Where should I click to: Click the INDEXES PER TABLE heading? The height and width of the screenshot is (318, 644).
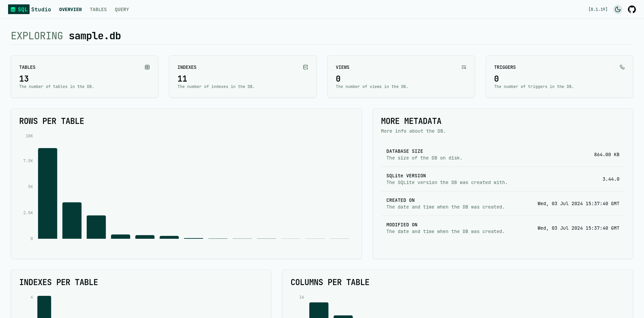click(58, 282)
